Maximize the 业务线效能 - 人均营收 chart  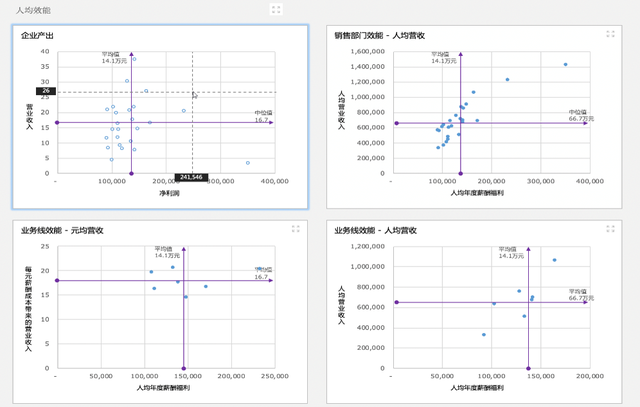point(610,229)
